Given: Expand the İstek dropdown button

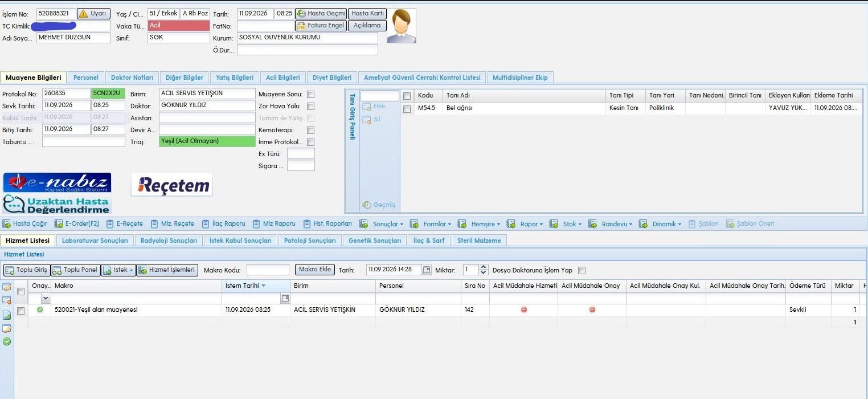Looking at the screenshot, I should tap(118, 270).
